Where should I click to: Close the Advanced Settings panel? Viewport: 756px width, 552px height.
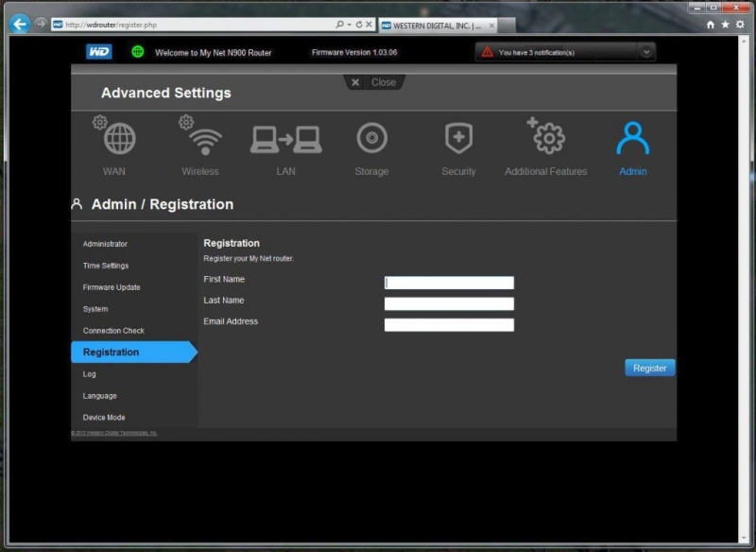[x=374, y=82]
